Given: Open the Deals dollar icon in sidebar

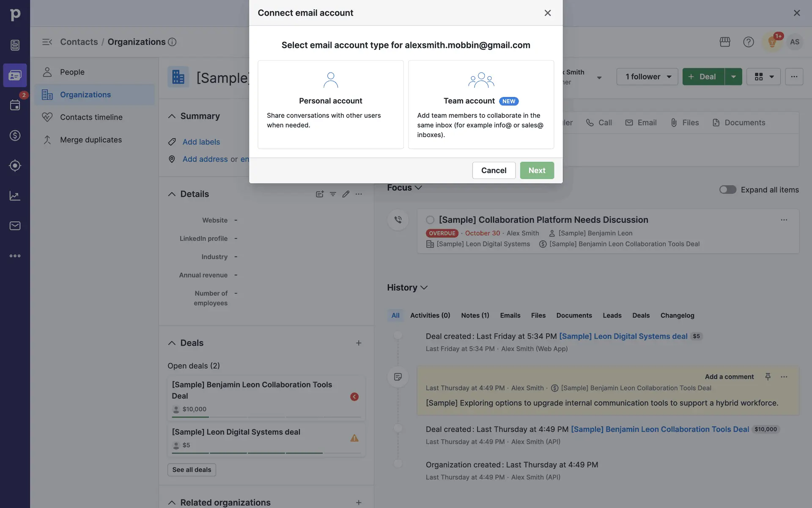Looking at the screenshot, I should [15, 135].
